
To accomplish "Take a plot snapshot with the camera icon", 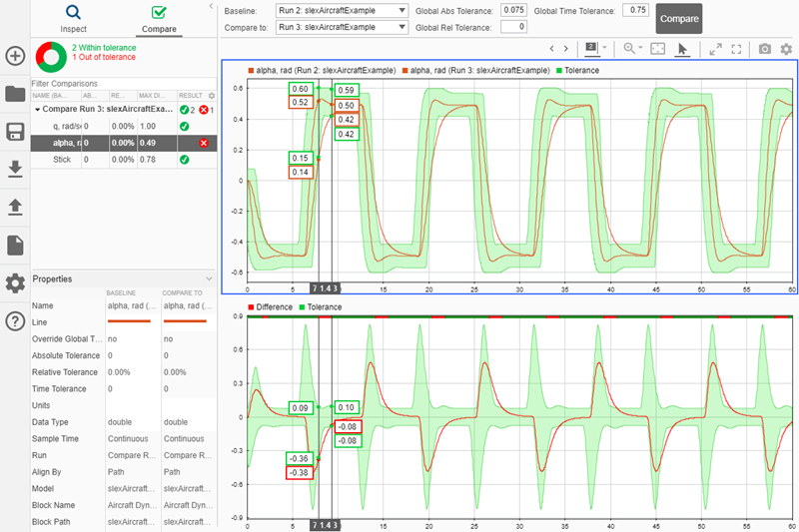I will click(764, 48).
